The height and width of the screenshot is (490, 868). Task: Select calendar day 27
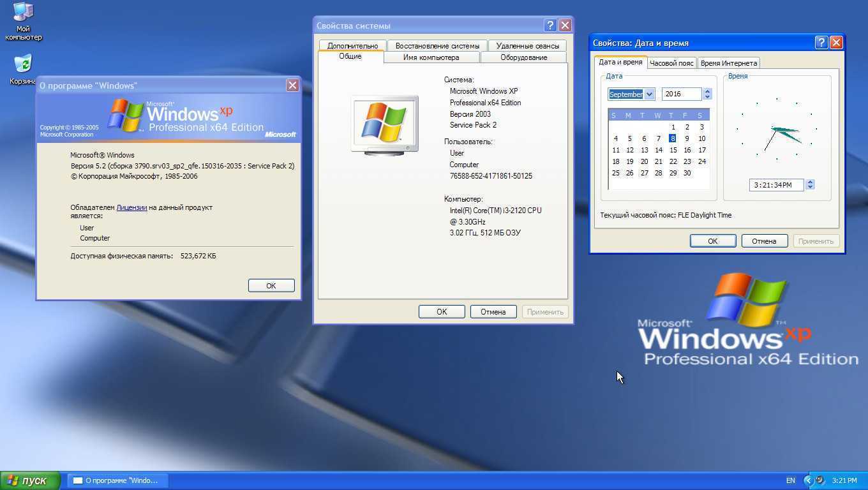pyautogui.click(x=644, y=173)
